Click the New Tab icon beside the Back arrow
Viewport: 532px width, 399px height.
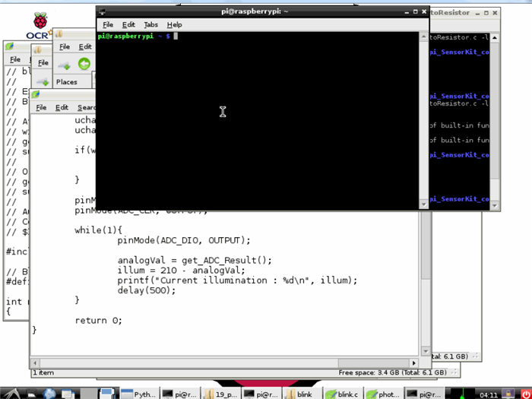[x=64, y=65]
